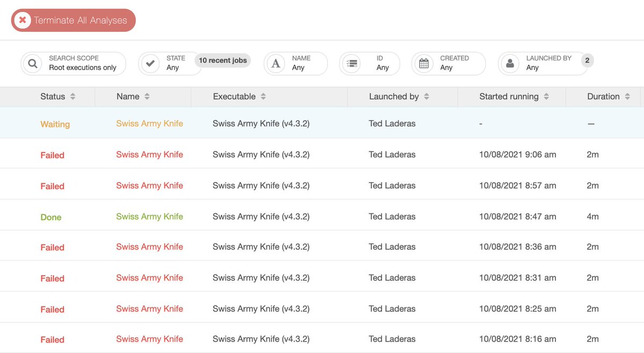Open the Done Swiss Army Knife job

point(150,217)
